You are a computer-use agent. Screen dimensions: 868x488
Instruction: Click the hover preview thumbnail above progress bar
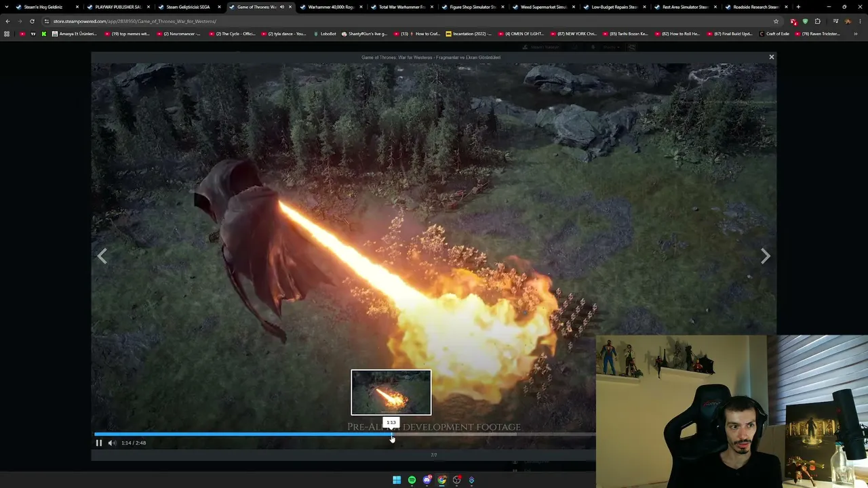[x=391, y=392]
